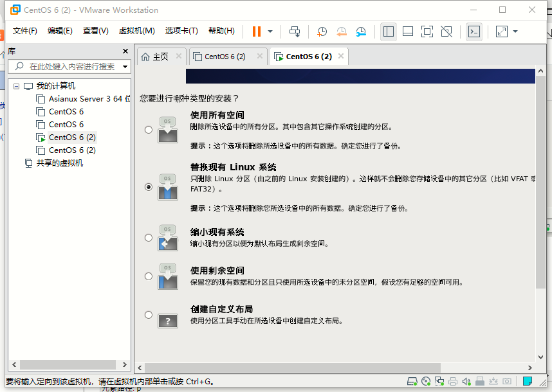Viewport: 552px width, 392px height.
Task: Open the 查看(V) menu
Action: [x=95, y=31]
